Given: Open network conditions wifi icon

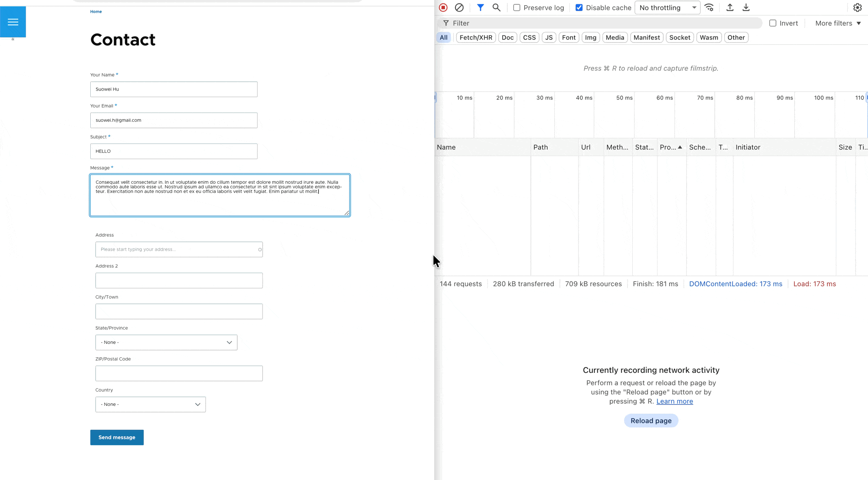Looking at the screenshot, I should pos(709,7).
